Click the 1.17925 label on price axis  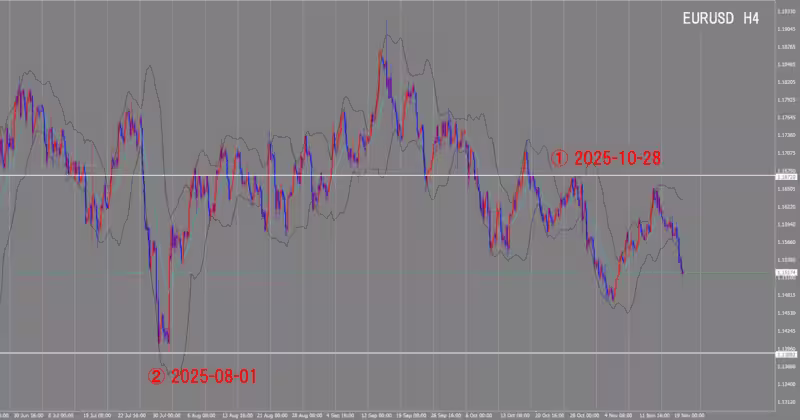click(786, 100)
